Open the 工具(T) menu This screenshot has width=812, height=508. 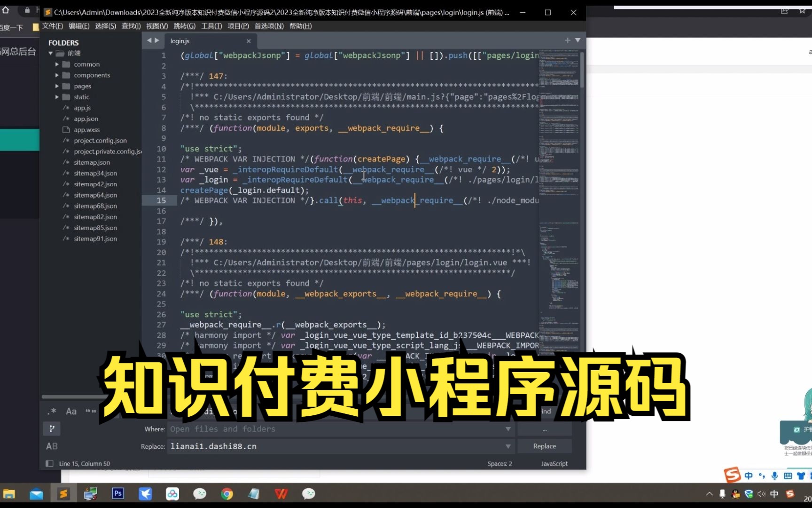point(211,26)
